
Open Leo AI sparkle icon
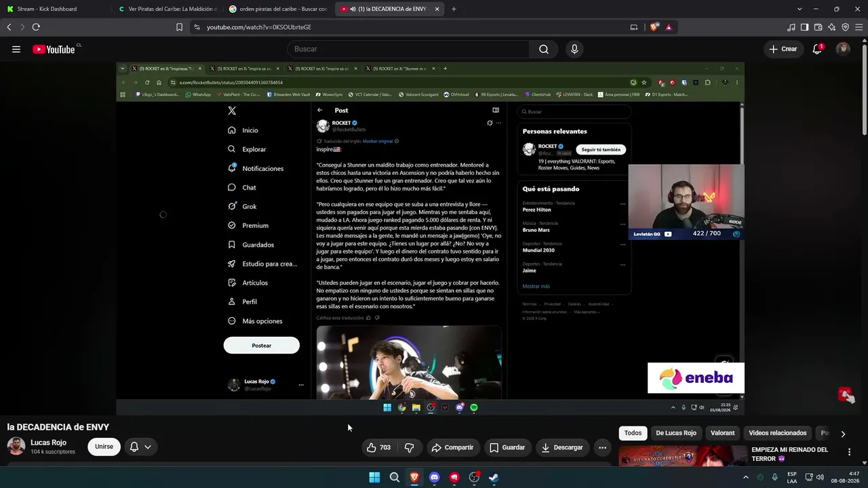coord(831,27)
